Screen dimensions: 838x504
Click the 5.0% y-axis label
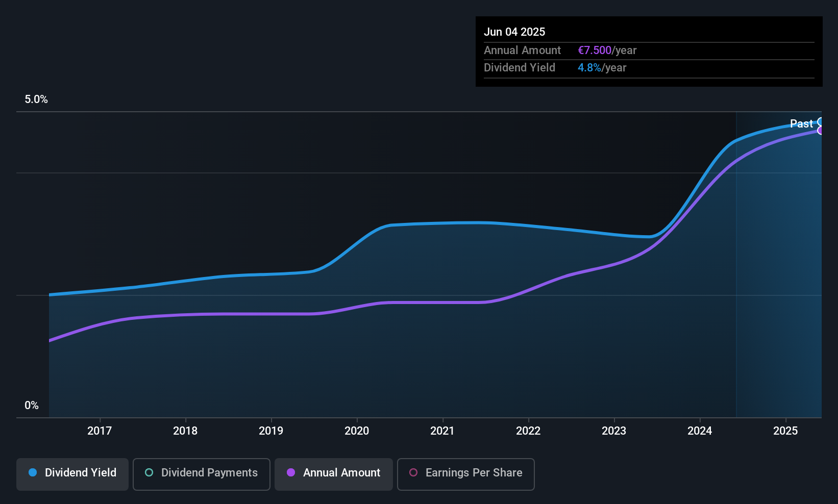click(x=36, y=99)
